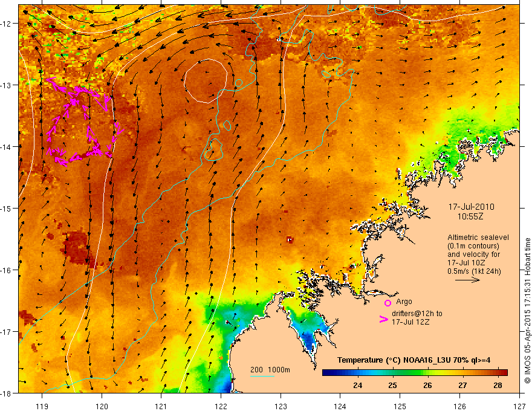This screenshot has height=411, width=532.
Task: Click the colorbar tick label 25
Action: (392, 385)
